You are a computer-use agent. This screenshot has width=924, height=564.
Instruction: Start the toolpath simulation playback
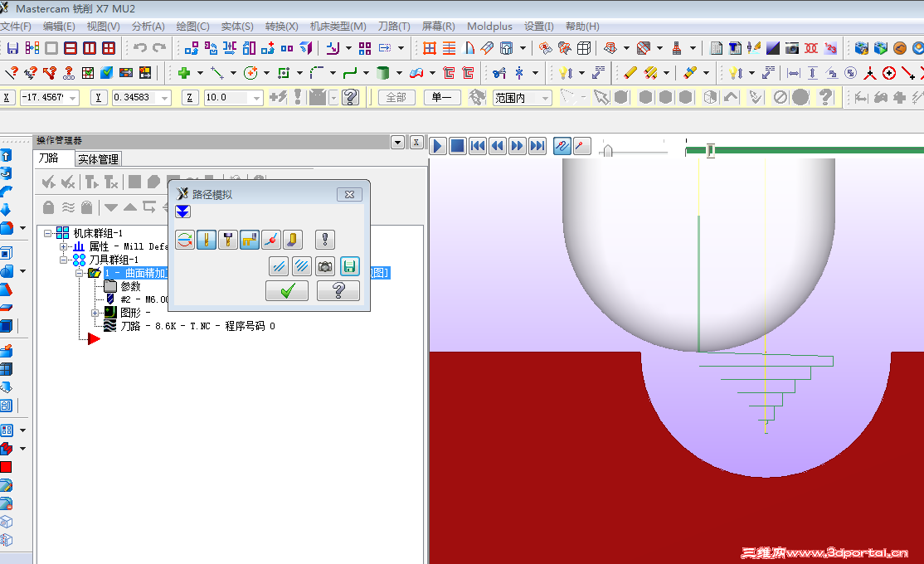coord(437,145)
